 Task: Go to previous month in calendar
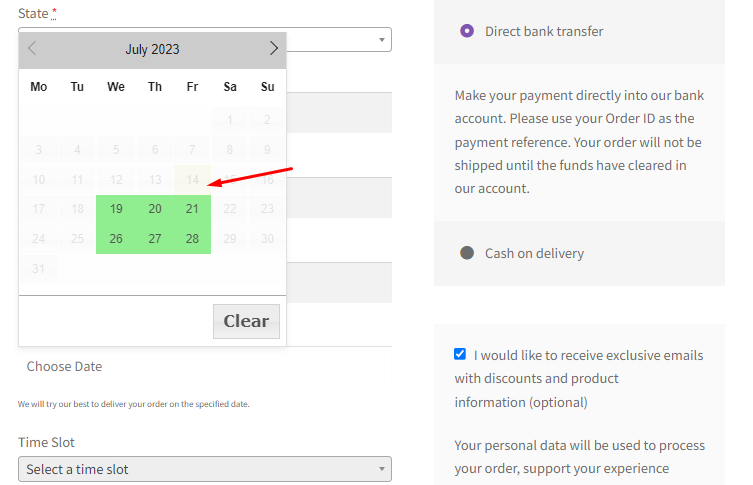point(33,49)
